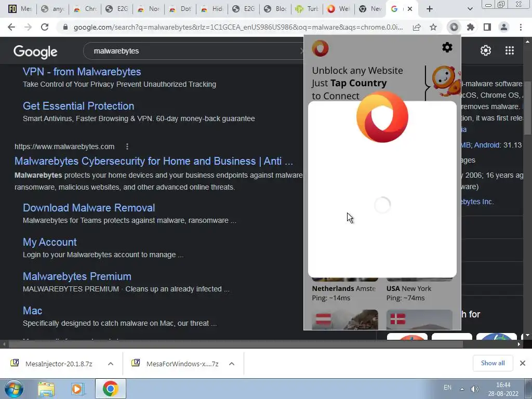Select the Austria flag server card
The width and height of the screenshot is (532, 399).
point(345,320)
